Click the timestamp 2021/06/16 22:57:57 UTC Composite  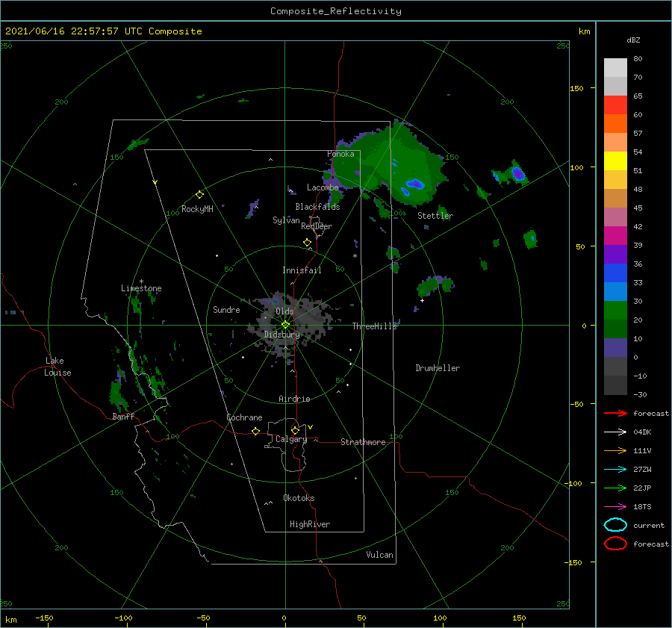103,31
